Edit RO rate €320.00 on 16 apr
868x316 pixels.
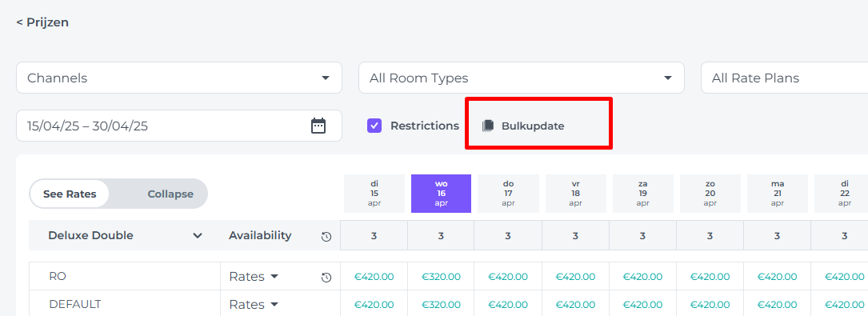click(x=441, y=277)
